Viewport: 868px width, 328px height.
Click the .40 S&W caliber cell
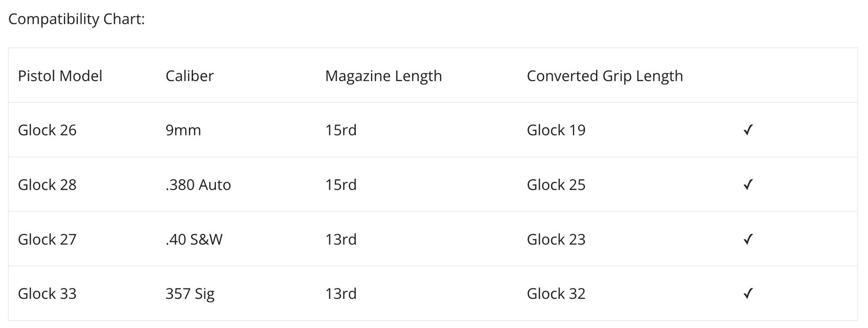click(194, 239)
